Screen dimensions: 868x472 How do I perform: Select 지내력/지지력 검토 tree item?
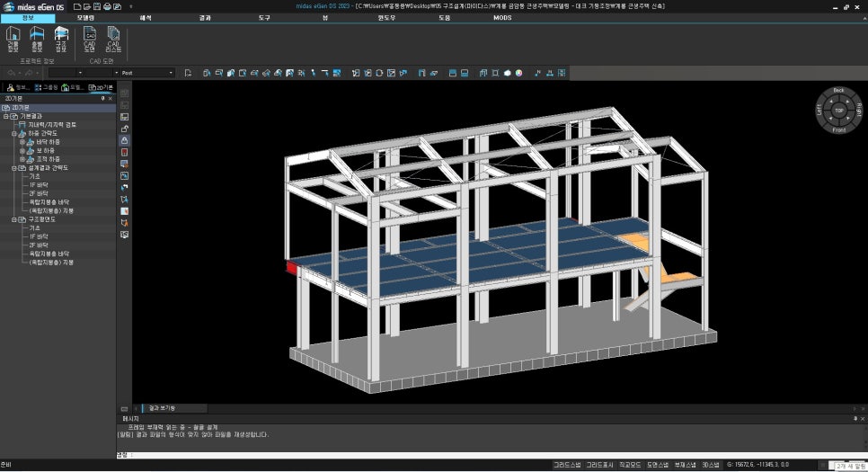[x=52, y=125]
